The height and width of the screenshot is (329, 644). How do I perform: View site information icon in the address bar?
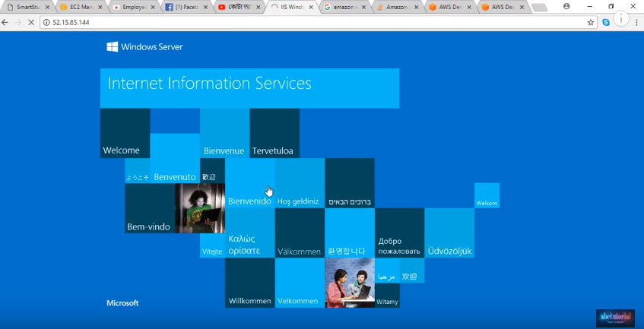(46, 23)
